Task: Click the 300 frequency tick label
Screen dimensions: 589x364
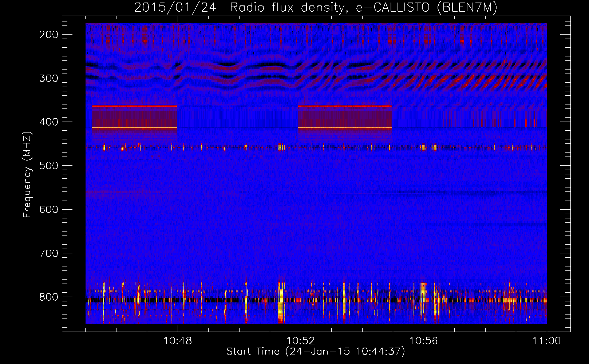Action: point(49,78)
